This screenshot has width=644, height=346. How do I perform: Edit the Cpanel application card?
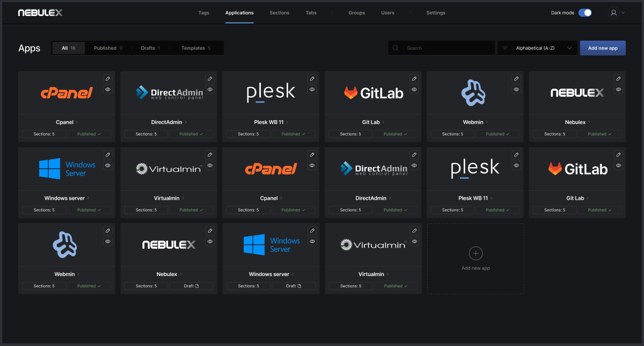pyautogui.click(x=108, y=78)
